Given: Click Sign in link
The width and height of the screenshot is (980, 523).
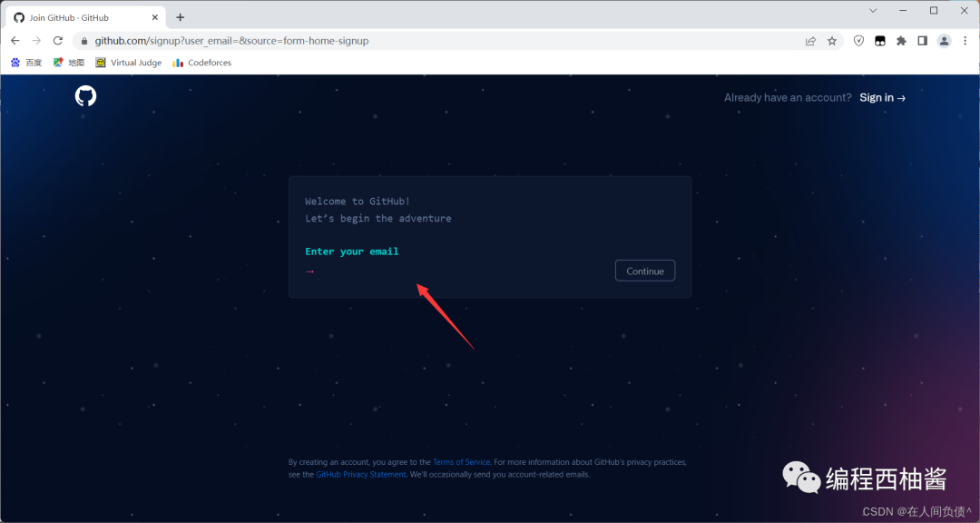Looking at the screenshot, I should coord(883,97).
